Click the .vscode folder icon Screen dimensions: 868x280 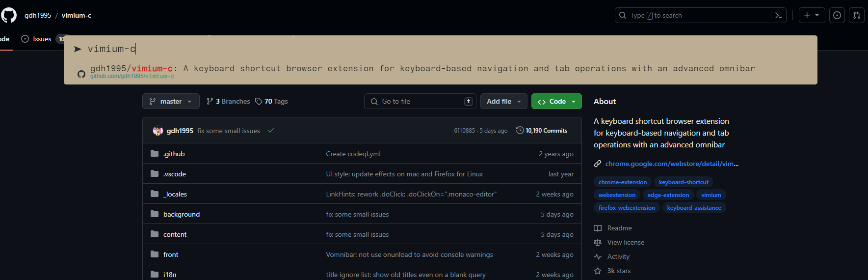point(155,173)
